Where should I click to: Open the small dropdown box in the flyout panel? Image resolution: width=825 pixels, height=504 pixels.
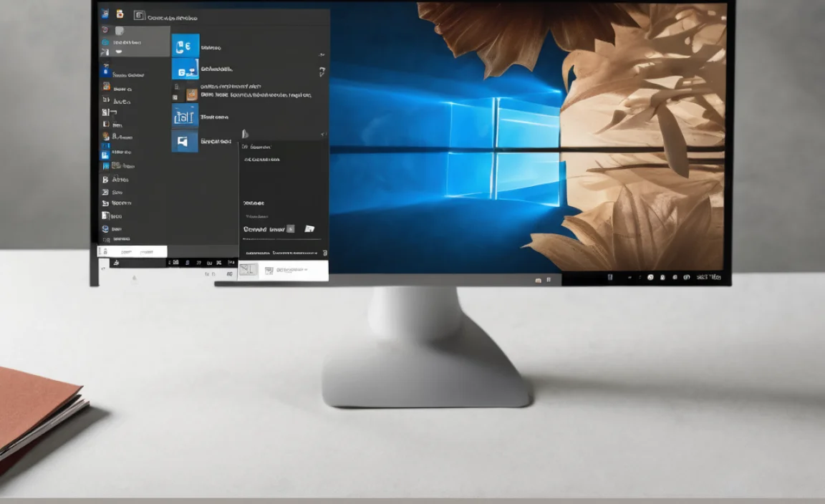click(290, 229)
